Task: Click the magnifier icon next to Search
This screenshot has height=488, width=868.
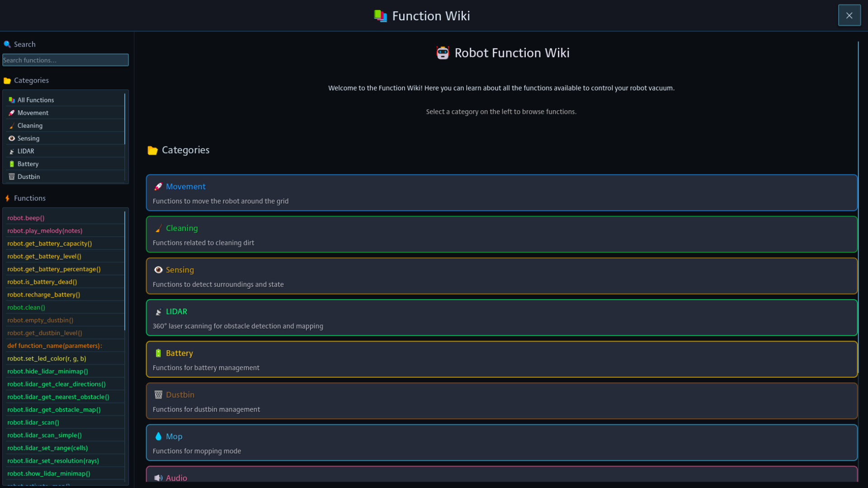Action: tap(7, 44)
